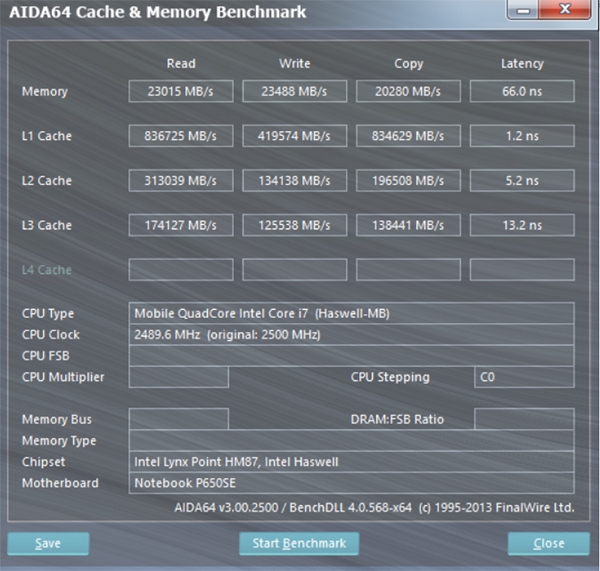This screenshot has height=571, width=600.
Task: Click the greyed L4 Cache label
Action: (47, 269)
